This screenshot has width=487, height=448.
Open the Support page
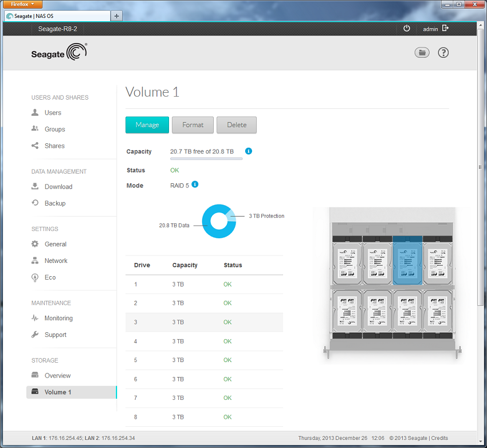(x=55, y=335)
